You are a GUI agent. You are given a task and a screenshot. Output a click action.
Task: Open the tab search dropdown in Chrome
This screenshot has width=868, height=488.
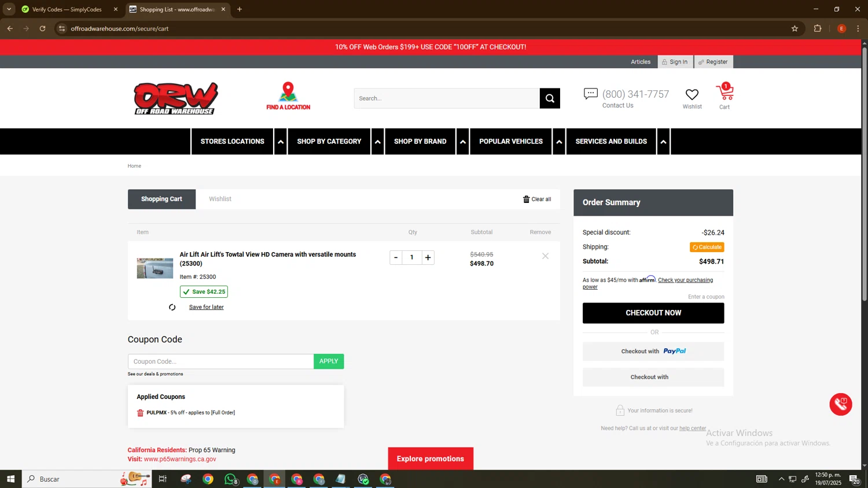pyautogui.click(x=9, y=9)
